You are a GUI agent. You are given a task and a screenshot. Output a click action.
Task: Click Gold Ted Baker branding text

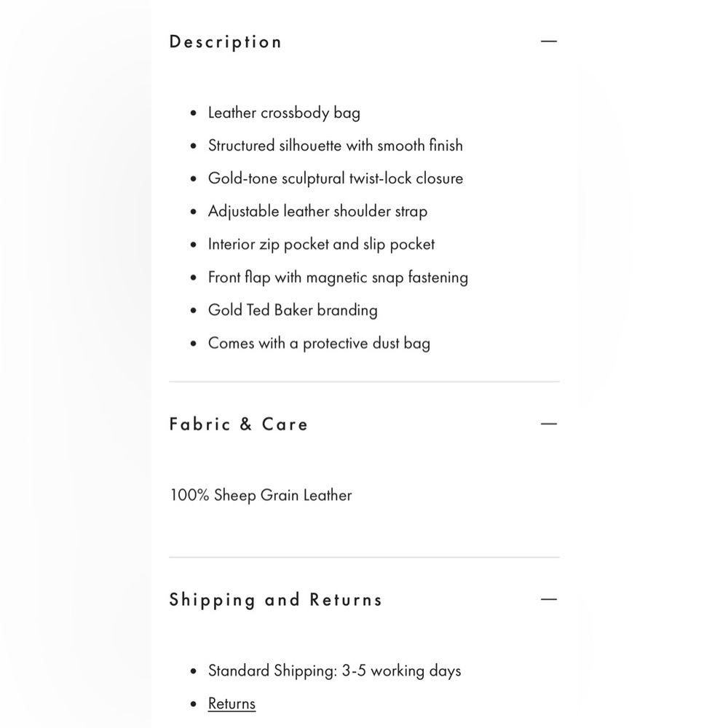point(293,310)
